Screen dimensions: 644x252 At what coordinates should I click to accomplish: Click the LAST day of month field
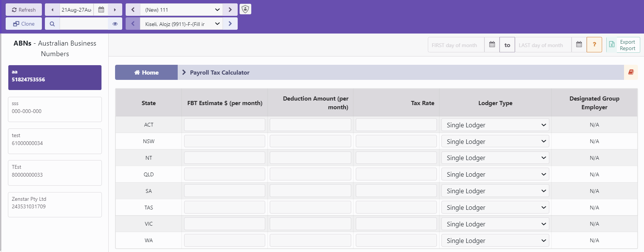click(543, 45)
